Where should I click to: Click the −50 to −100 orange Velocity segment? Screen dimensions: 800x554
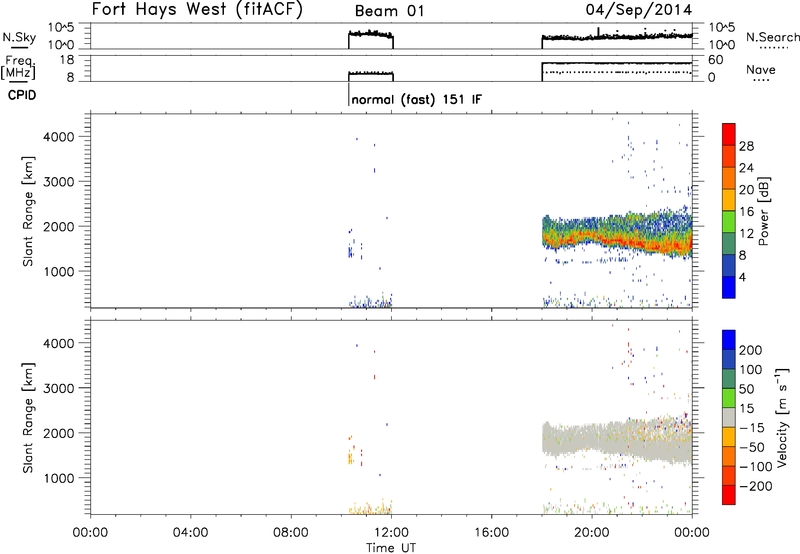pyautogui.click(x=729, y=456)
